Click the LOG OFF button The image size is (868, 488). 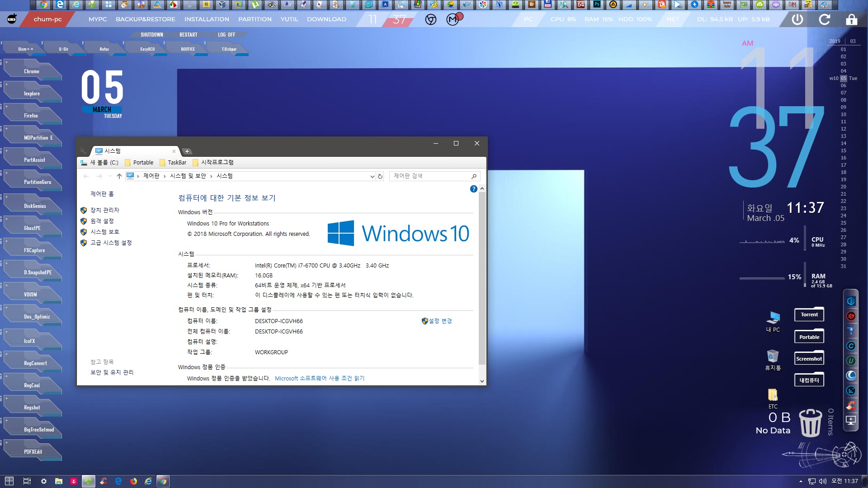point(226,35)
